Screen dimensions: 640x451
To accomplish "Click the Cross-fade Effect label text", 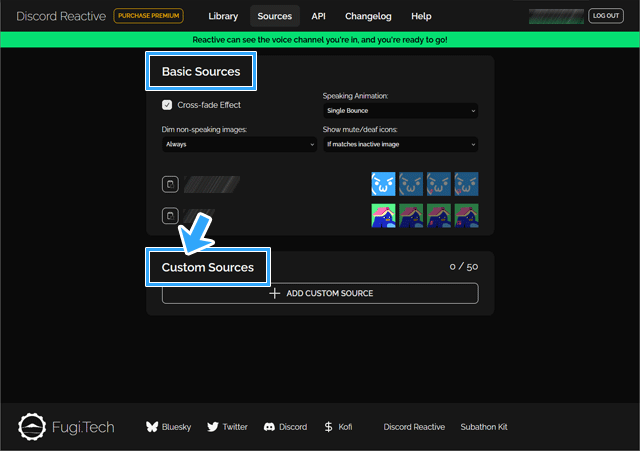I will point(209,105).
